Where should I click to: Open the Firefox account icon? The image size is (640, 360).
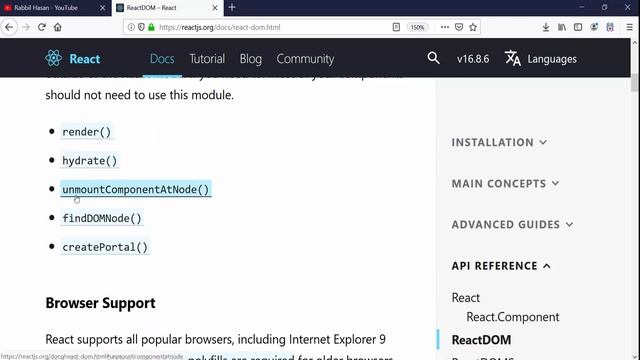tap(594, 27)
